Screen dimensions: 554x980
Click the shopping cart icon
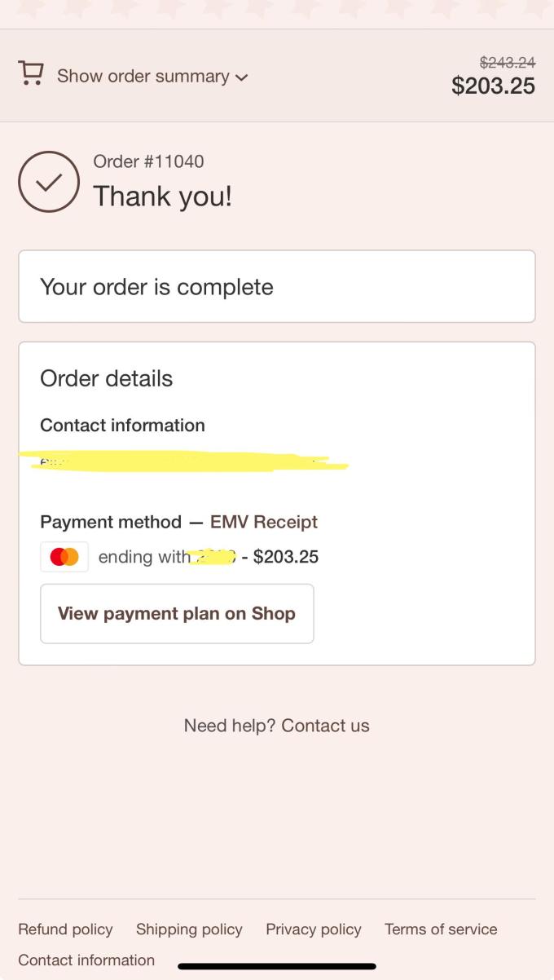pos(31,74)
